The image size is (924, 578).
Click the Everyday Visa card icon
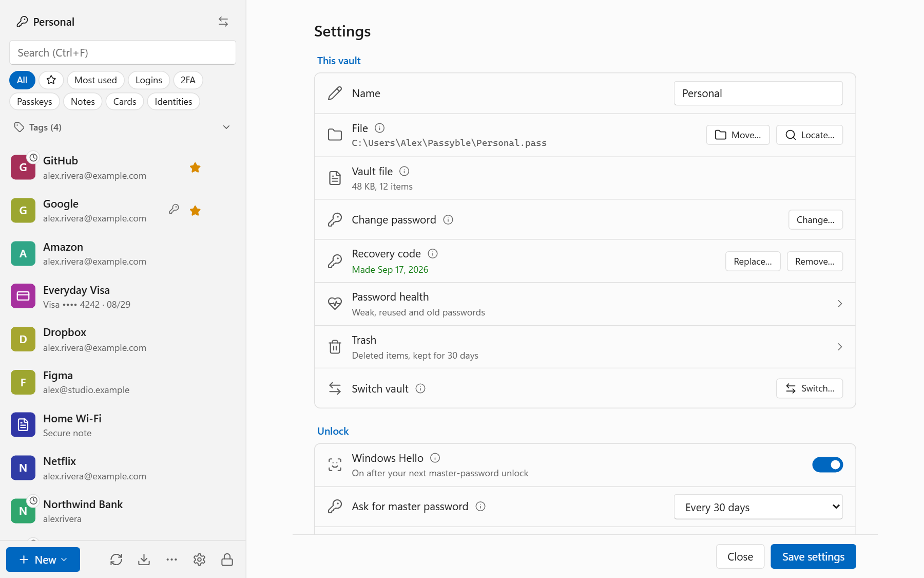[23, 296]
